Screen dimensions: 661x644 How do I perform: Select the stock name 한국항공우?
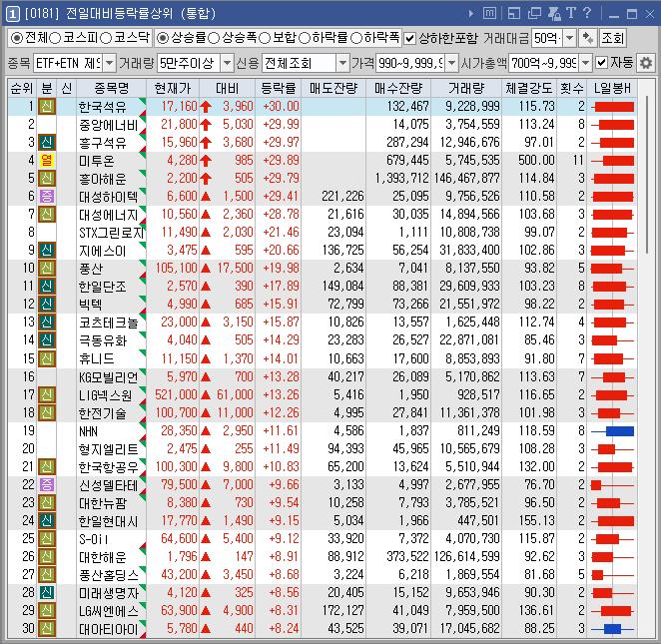[x=109, y=467]
